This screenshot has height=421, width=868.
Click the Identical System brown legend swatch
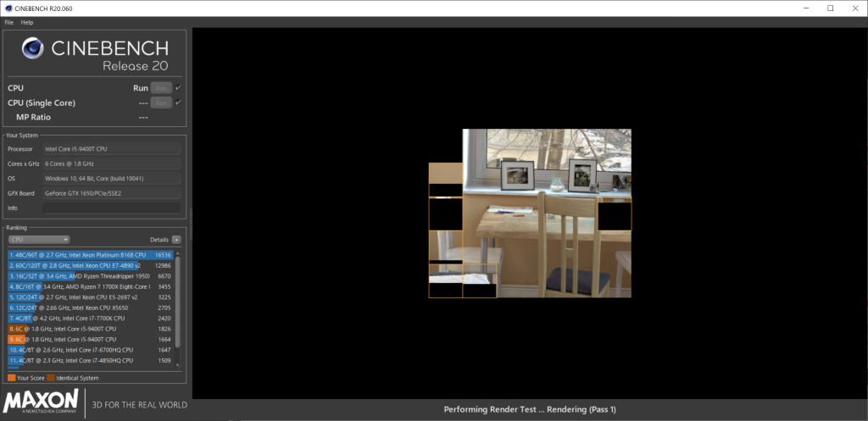[x=51, y=378]
